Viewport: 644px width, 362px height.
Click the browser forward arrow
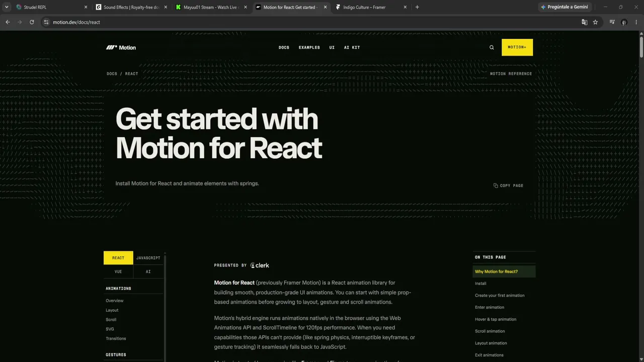click(20, 22)
